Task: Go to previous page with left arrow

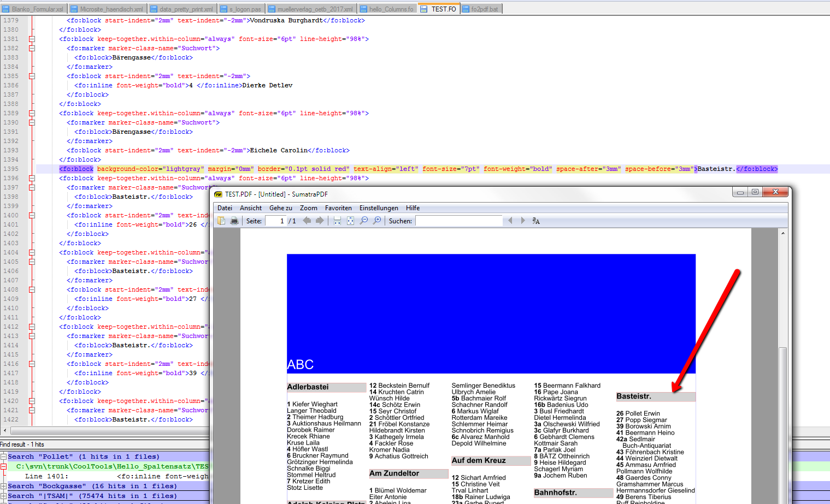Action: (307, 221)
